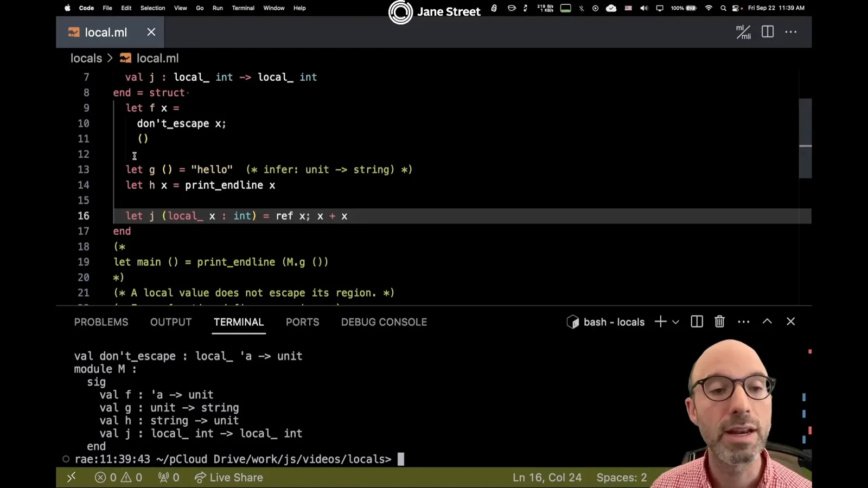Viewport: 868px width, 488px height.
Task: Open editor More Actions ellipsis menu
Action: [791, 32]
